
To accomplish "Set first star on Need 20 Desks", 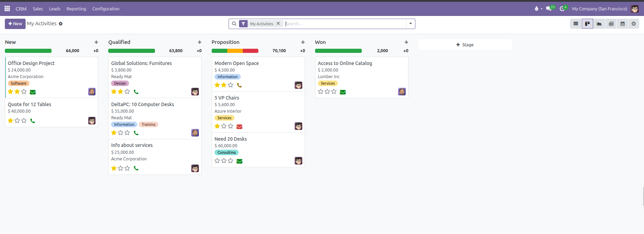I will click(x=217, y=161).
